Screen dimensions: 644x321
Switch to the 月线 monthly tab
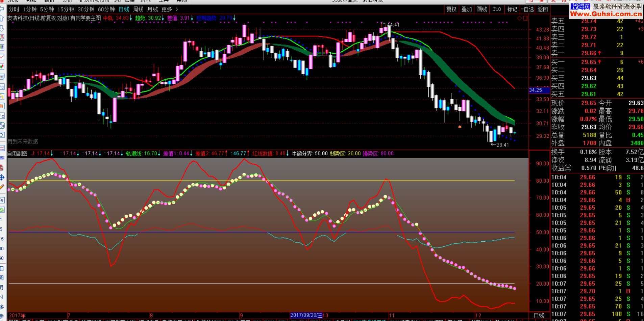153,9
